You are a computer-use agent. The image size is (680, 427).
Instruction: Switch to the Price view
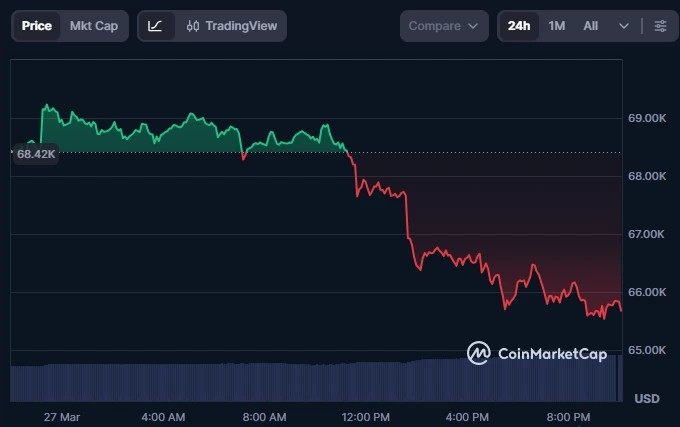37,26
